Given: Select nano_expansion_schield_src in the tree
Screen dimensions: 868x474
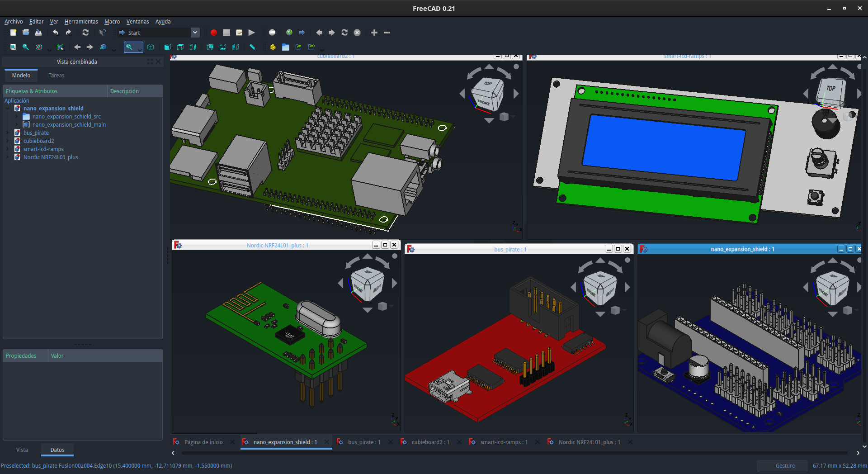Looking at the screenshot, I should tap(66, 117).
